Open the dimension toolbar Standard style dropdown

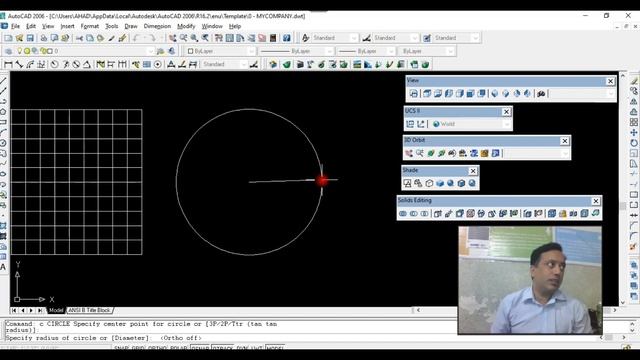[244, 64]
